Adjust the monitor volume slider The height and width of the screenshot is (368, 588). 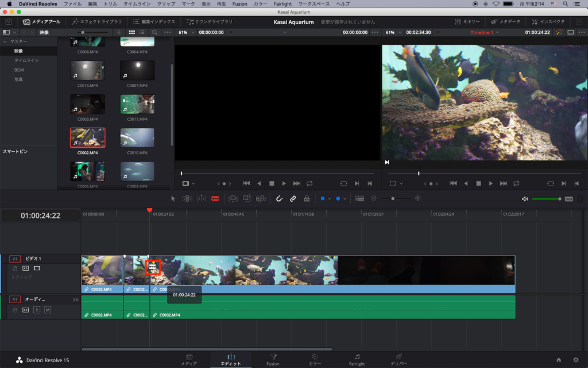coord(546,199)
